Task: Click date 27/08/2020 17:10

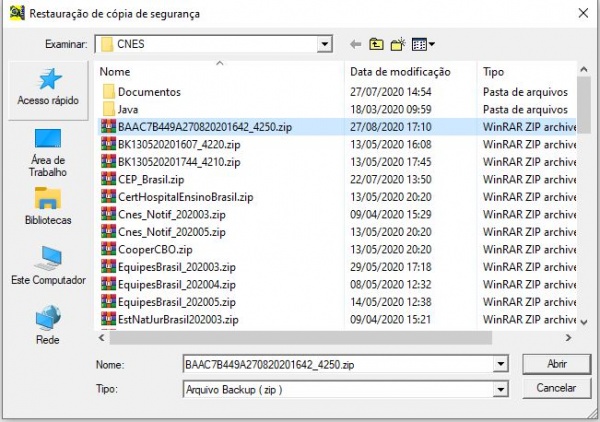Action: (x=391, y=127)
